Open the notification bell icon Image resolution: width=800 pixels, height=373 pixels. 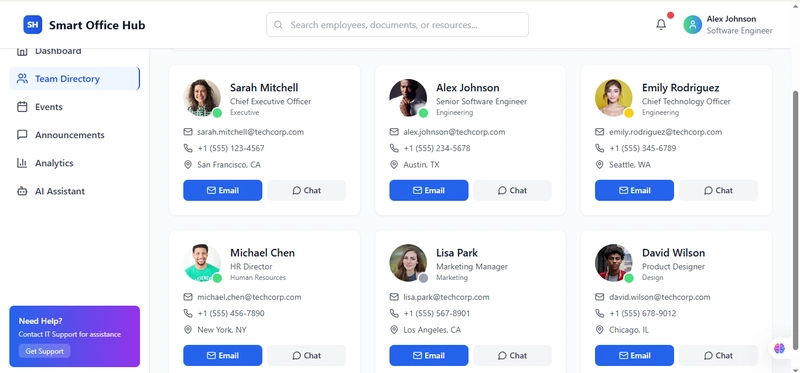(661, 24)
